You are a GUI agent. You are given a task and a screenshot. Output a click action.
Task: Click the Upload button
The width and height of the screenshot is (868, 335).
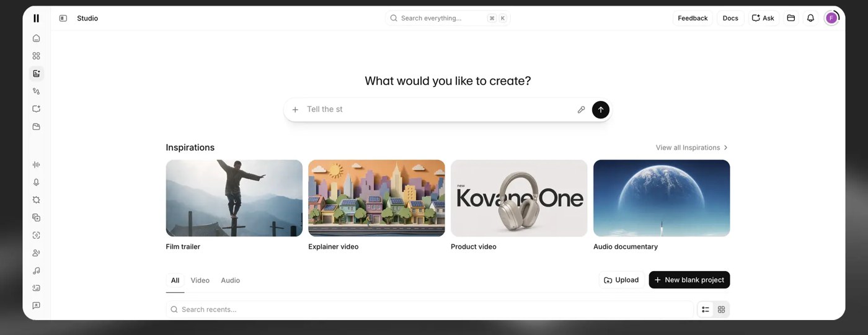click(621, 280)
